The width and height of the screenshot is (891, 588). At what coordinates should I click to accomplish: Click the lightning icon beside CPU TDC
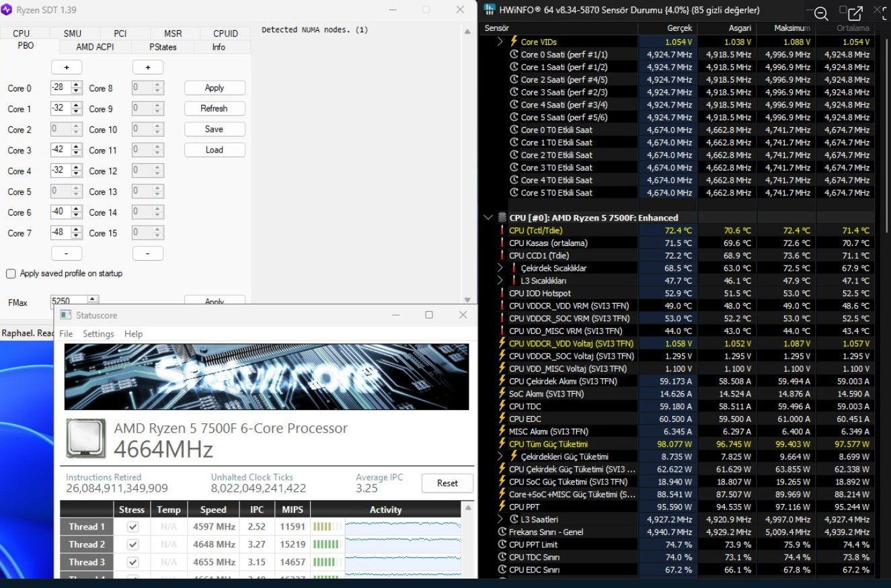point(502,407)
